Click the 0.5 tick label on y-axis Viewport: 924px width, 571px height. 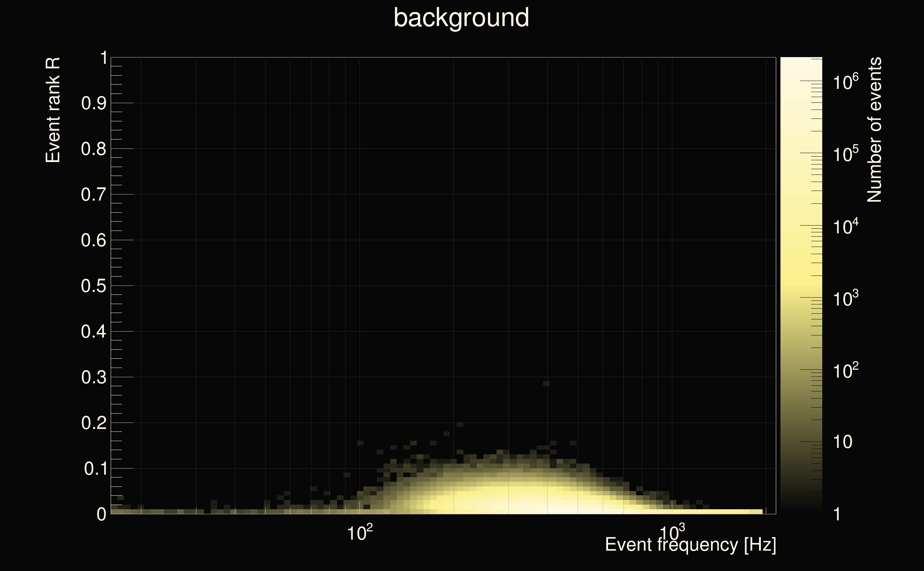[x=93, y=286]
